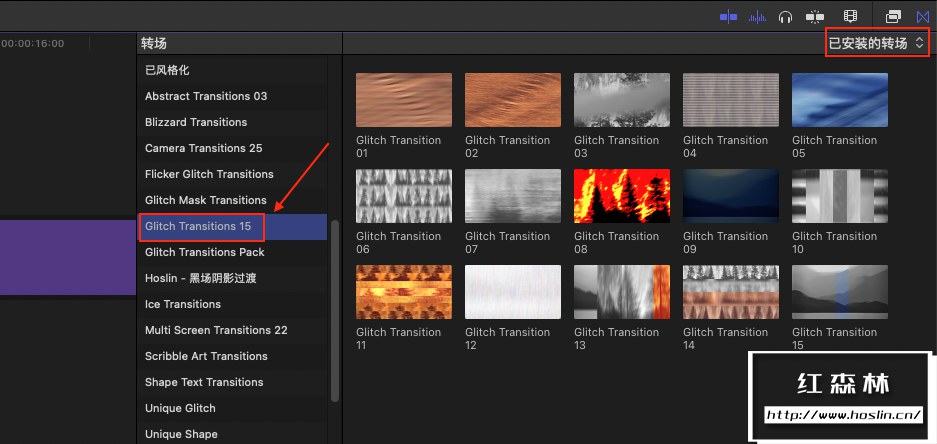
Task: Select Glitch Transition 14 thumbnail
Action: coord(731,292)
